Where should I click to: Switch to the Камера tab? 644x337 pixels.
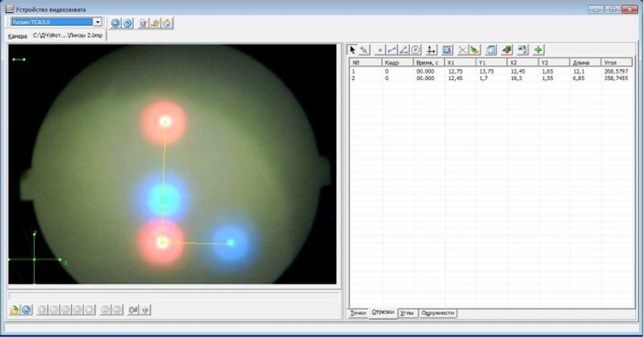[17, 37]
